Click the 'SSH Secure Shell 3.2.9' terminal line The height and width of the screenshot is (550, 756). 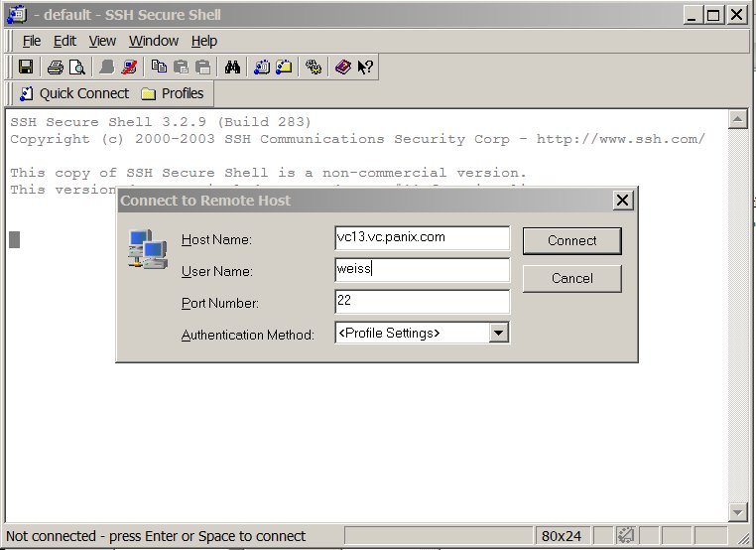[x=161, y=122]
